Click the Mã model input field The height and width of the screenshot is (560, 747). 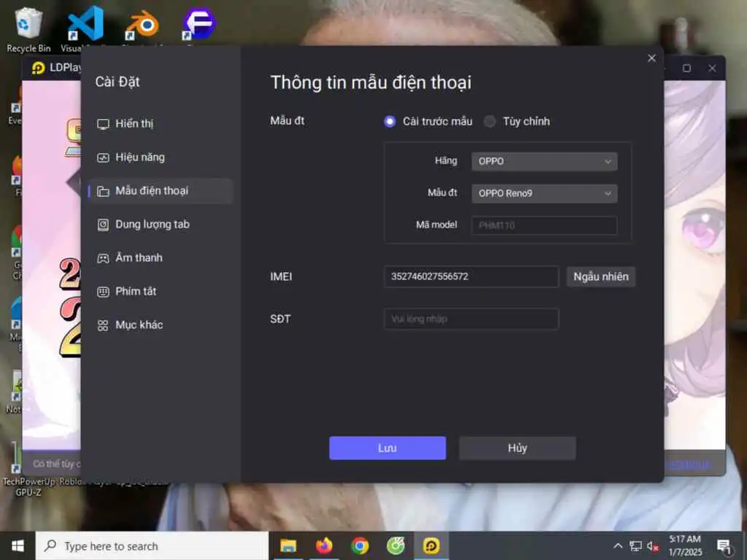click(544, 225)
